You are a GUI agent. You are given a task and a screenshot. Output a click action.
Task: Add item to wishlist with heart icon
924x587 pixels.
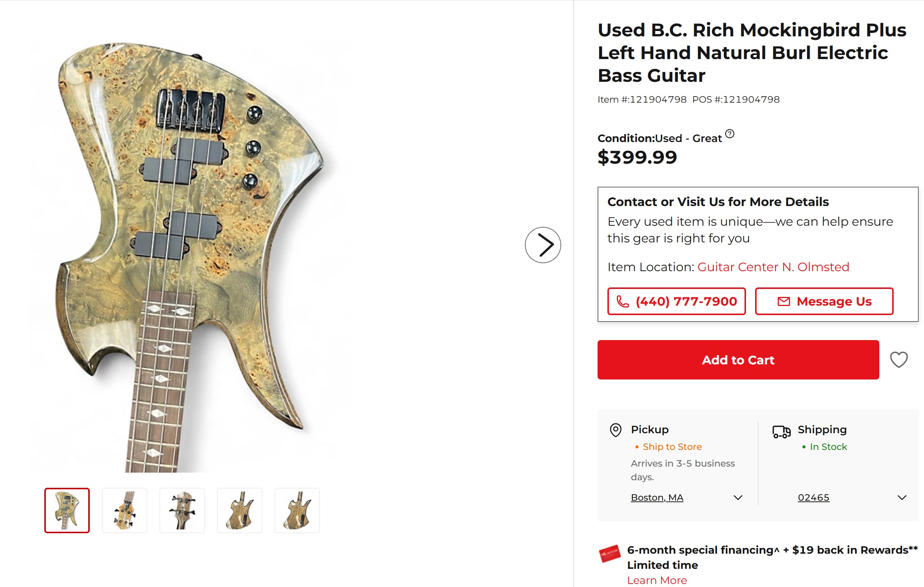899,359
